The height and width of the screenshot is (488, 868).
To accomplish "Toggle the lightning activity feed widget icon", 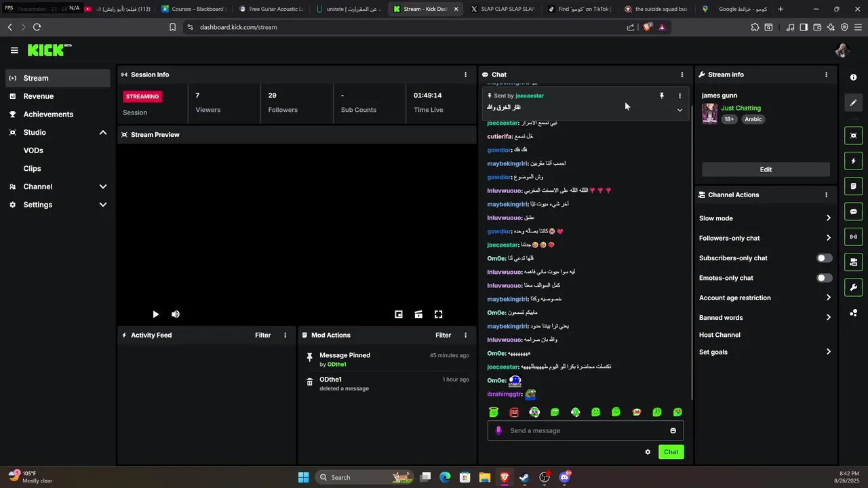I will click(854, 161).
